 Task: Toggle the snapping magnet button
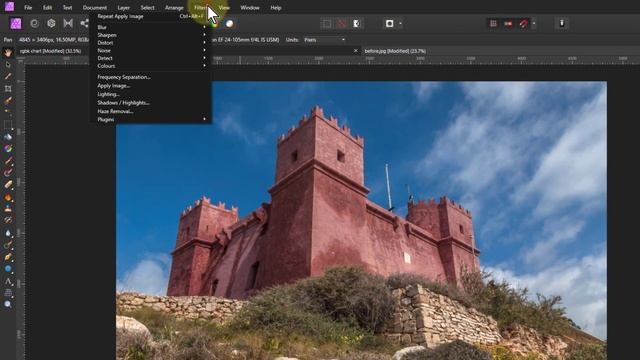pos(523,24)
